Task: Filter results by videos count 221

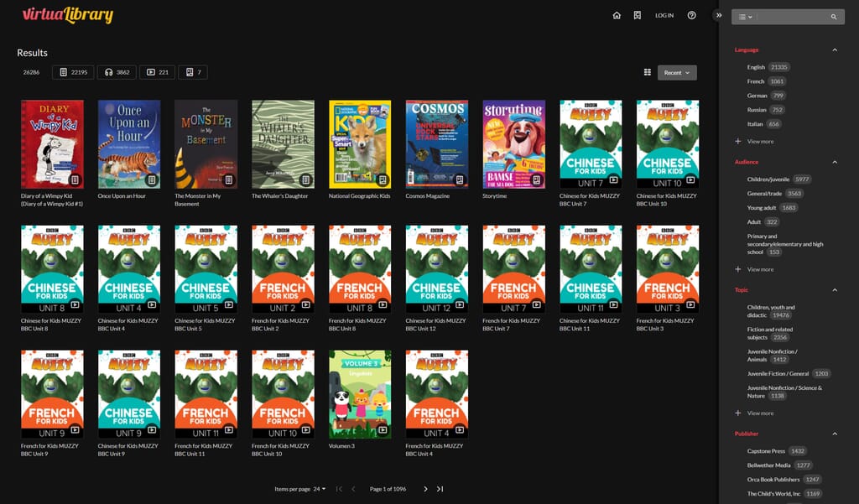Action: 157,72
